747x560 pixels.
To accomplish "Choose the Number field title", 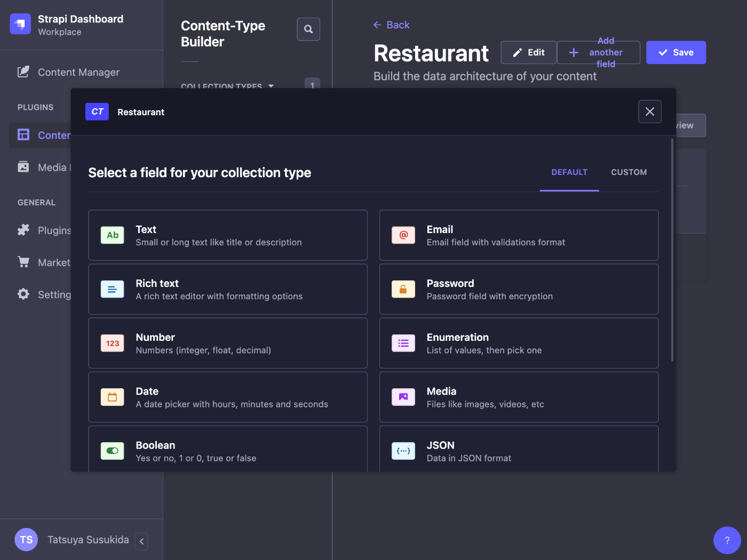I will coord(155,337).
